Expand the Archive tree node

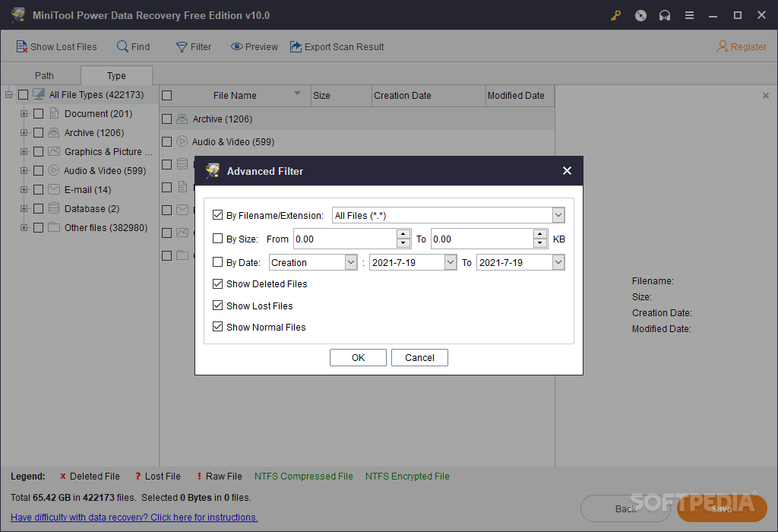pos(24,132)
